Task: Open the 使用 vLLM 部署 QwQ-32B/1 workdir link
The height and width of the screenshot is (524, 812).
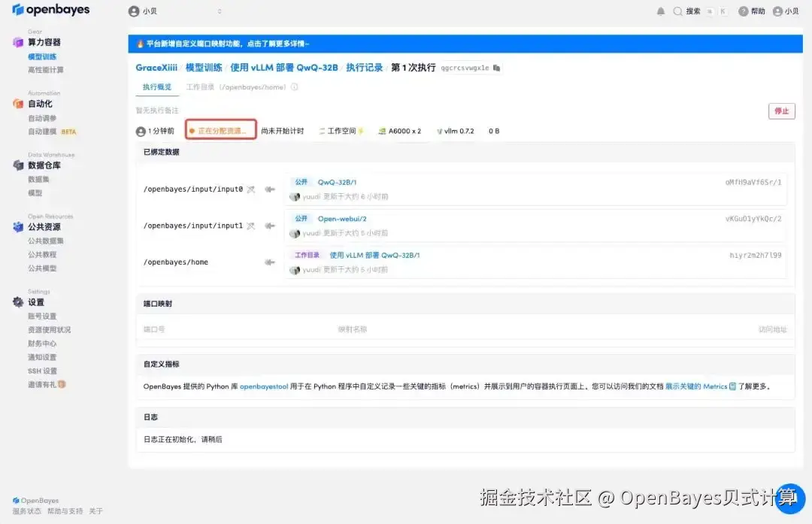Action: click(375, 256)
